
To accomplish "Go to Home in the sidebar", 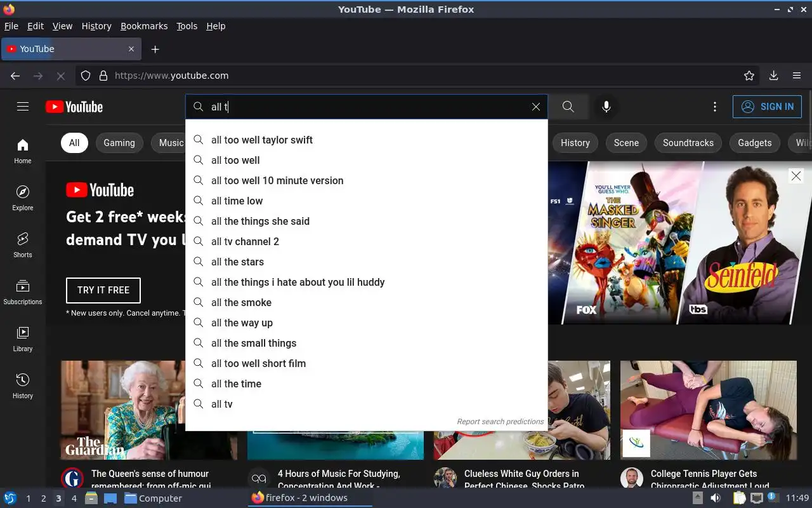I will click(23, 152).
